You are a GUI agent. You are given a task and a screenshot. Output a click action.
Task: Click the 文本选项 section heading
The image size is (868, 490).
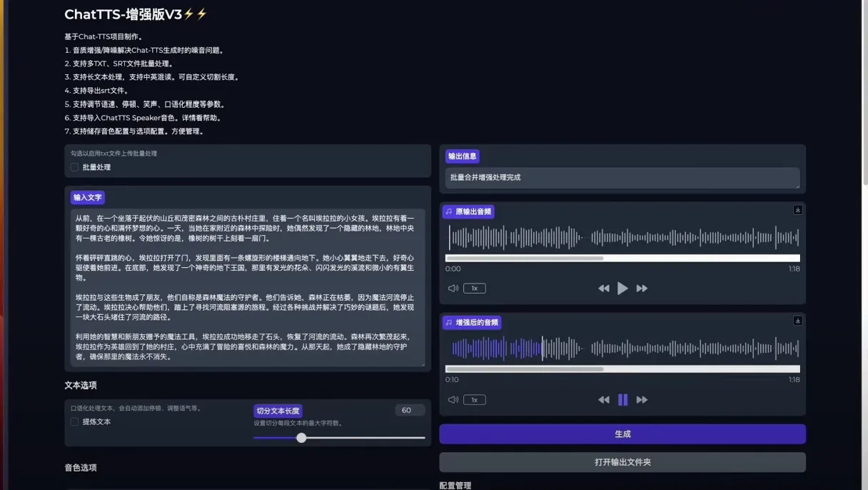click(81, 385)
